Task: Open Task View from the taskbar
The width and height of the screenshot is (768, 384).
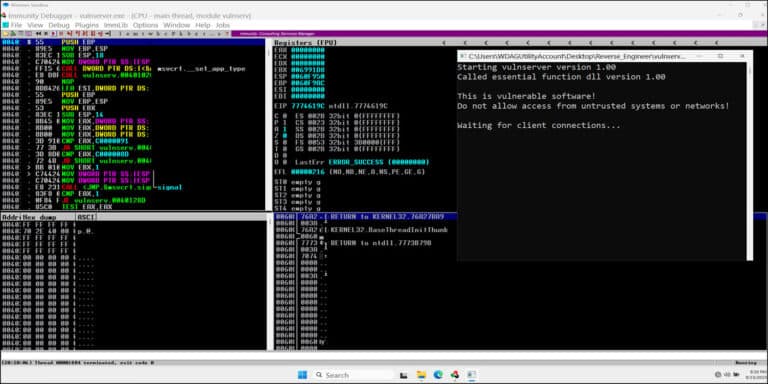Action: (x=404, y=375)
